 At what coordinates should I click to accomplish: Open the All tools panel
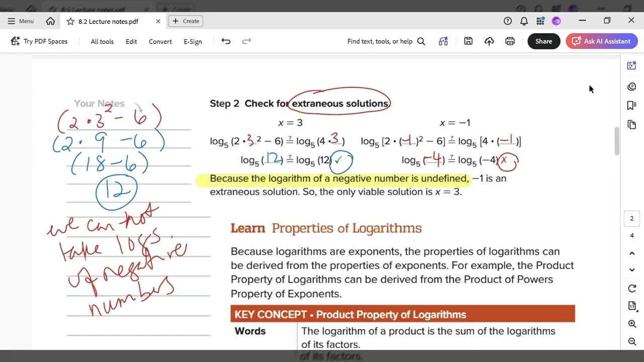[x=102, y=42]
